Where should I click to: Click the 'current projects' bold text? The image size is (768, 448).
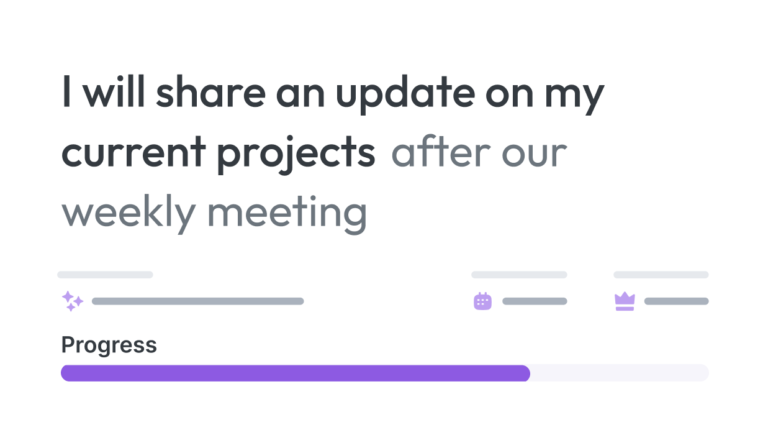218,153
